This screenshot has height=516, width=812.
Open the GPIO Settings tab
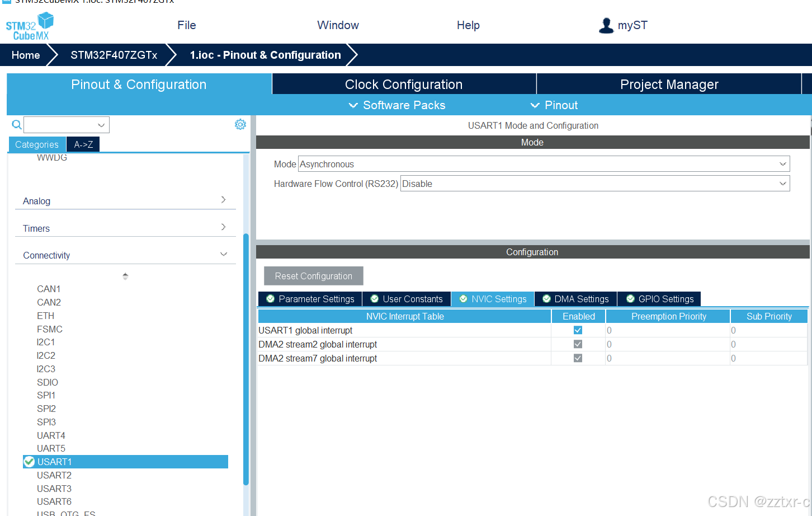click(660, 299)
